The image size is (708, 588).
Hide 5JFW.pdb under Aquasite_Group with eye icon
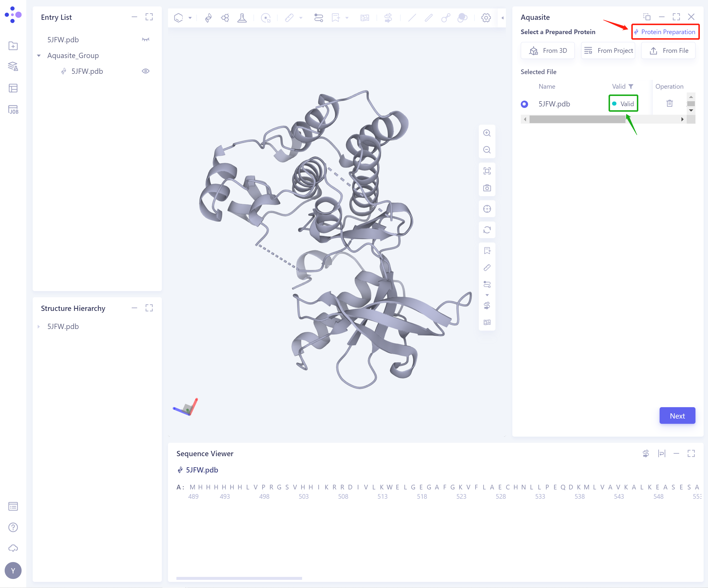145,71
